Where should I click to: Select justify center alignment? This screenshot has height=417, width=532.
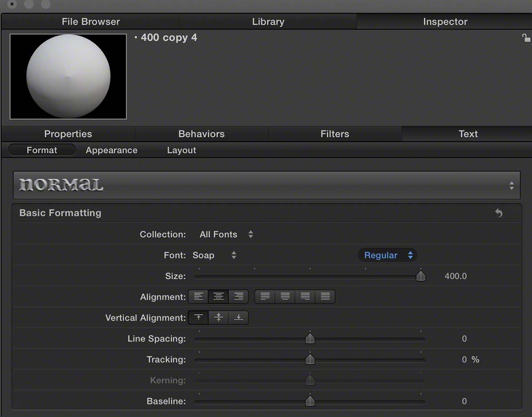pyautogui.click(x=285, y=296)
